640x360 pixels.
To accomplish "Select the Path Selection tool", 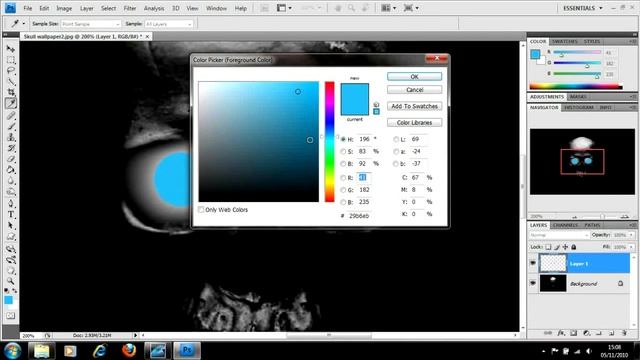I will pyautogui.click(x=11, y=225).
